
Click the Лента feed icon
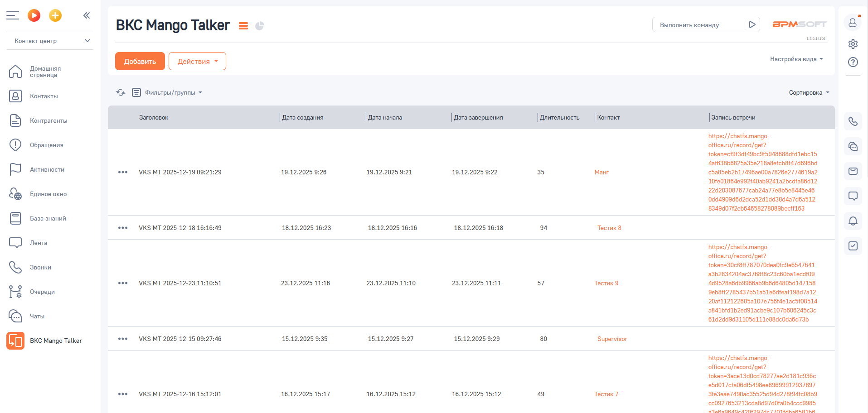15,243
